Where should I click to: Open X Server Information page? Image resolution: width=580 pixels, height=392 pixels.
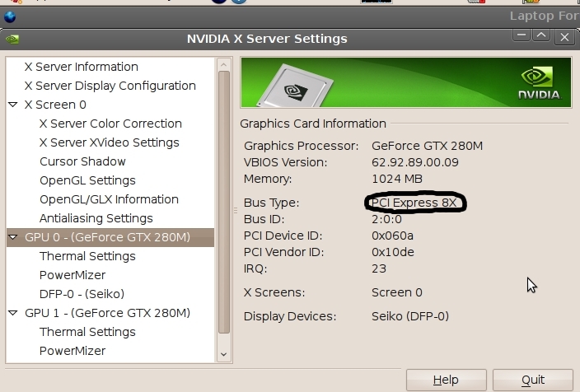tap(82, 67)
